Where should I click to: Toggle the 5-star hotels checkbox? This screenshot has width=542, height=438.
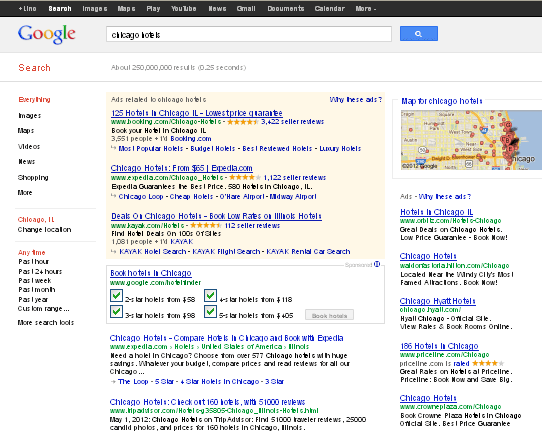point(211,312)
